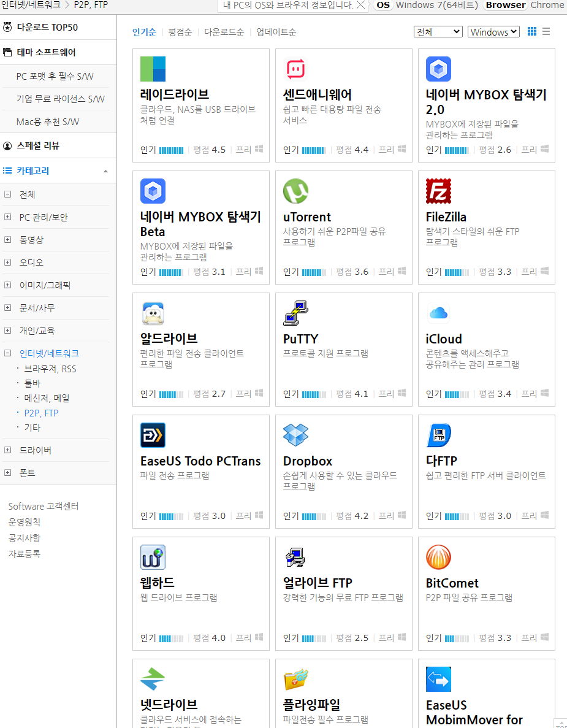567x728 pixels.
Task: Expand the 동영상 category
Action: [x=7, y=240]
